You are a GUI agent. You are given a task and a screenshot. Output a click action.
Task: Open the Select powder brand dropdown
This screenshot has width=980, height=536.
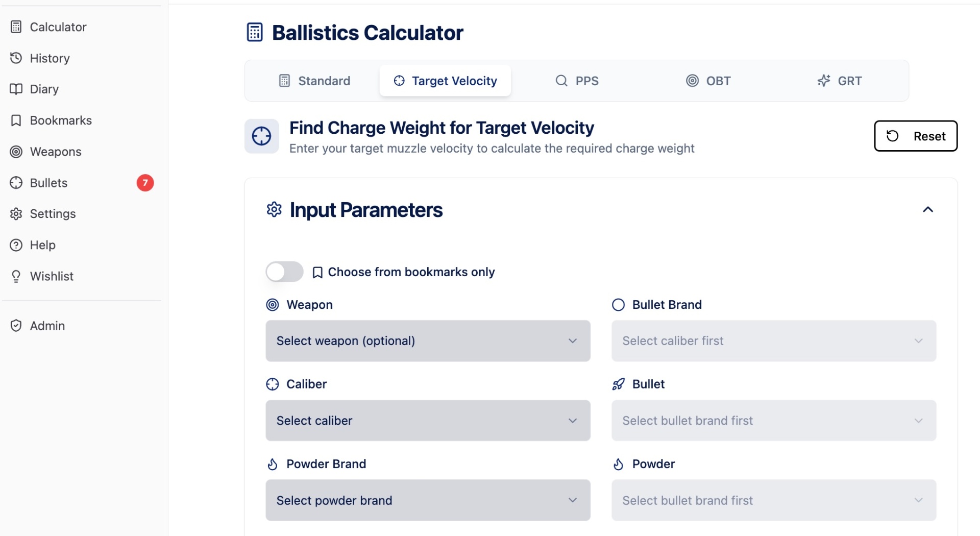(428, 500)
